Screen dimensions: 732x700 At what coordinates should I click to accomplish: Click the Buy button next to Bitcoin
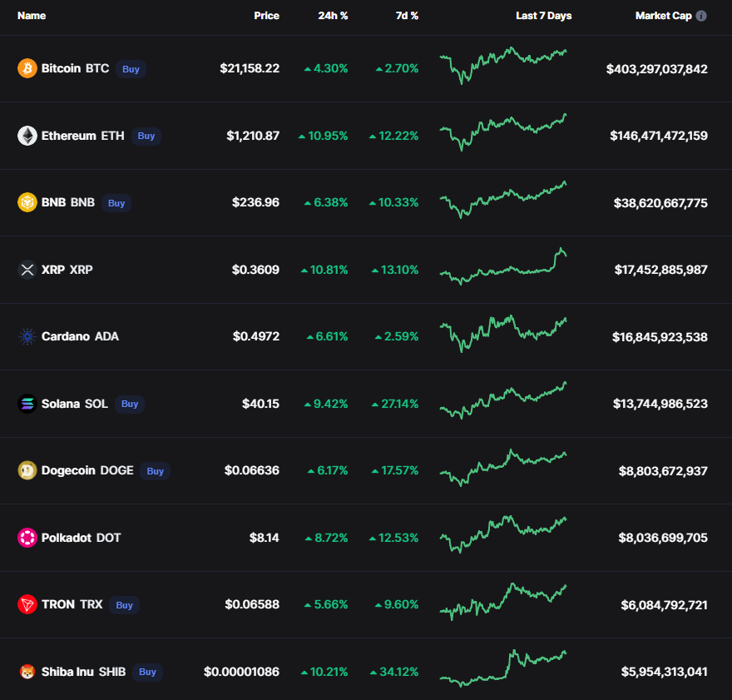click(131, 69)
